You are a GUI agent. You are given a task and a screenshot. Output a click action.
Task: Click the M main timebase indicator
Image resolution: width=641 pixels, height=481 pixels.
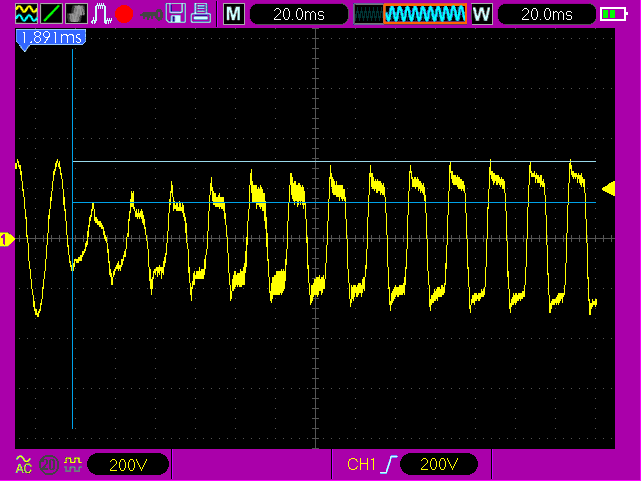[x=232, y=14]
